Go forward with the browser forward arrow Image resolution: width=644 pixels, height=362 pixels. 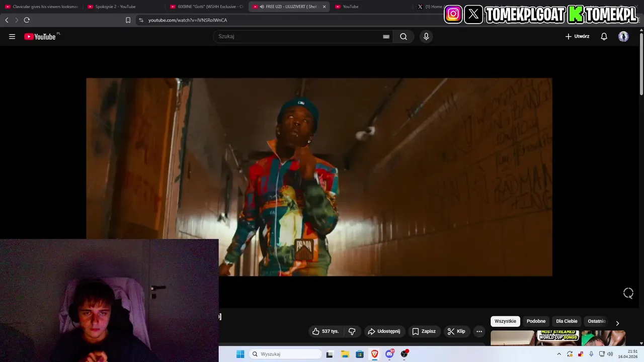pos(16,20)
